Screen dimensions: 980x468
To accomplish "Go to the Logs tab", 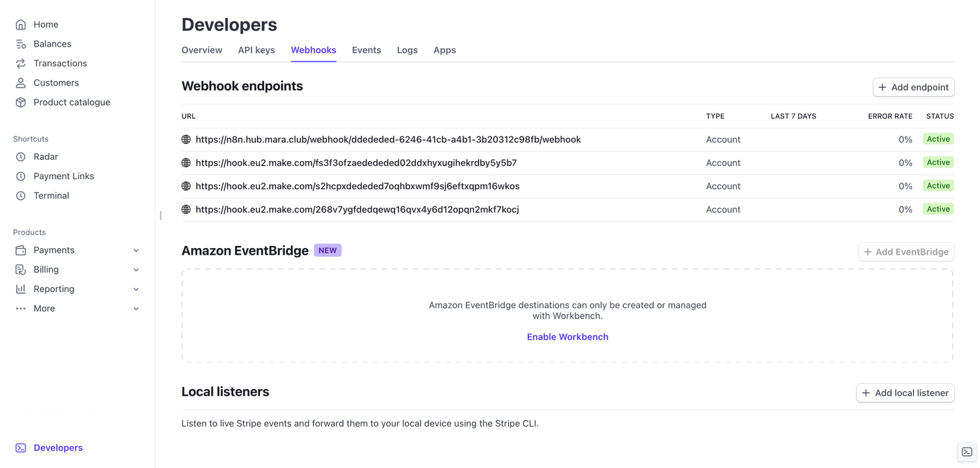I will (407, 50).
